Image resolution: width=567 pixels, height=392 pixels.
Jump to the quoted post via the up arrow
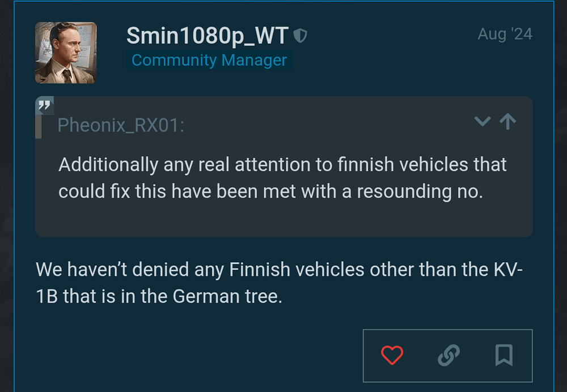click(x=508, y=121)
